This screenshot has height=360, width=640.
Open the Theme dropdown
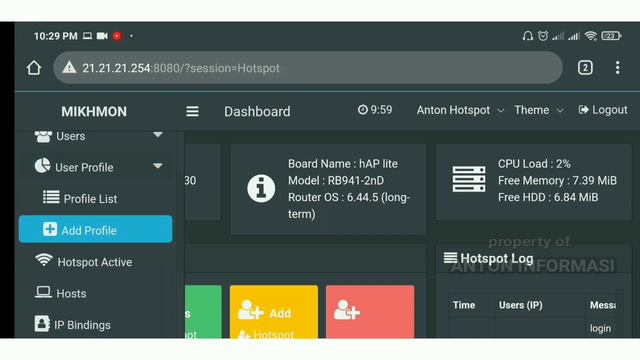pos(539,110)
